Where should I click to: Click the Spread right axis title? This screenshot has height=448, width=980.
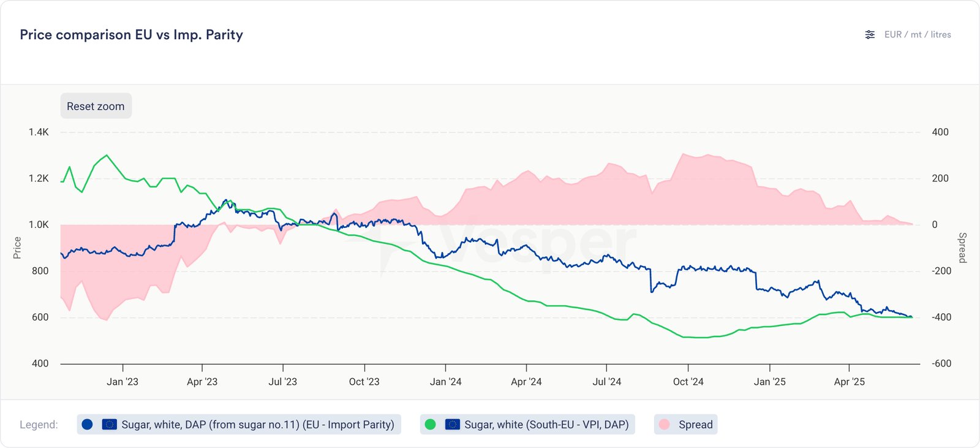962,248
